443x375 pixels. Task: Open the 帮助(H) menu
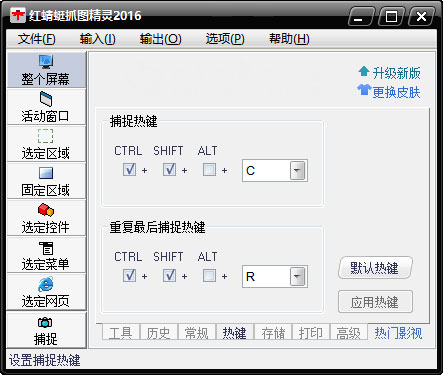point(289,39)
